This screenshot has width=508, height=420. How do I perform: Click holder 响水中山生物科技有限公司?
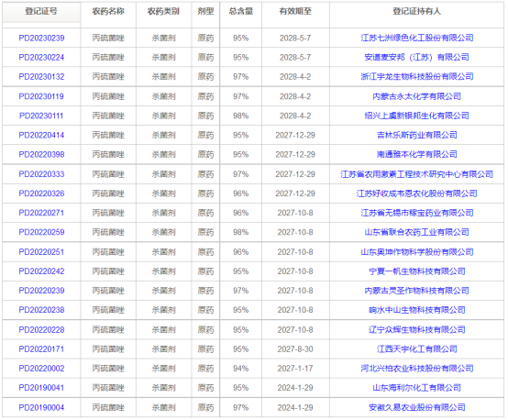[x=417, y=310]
